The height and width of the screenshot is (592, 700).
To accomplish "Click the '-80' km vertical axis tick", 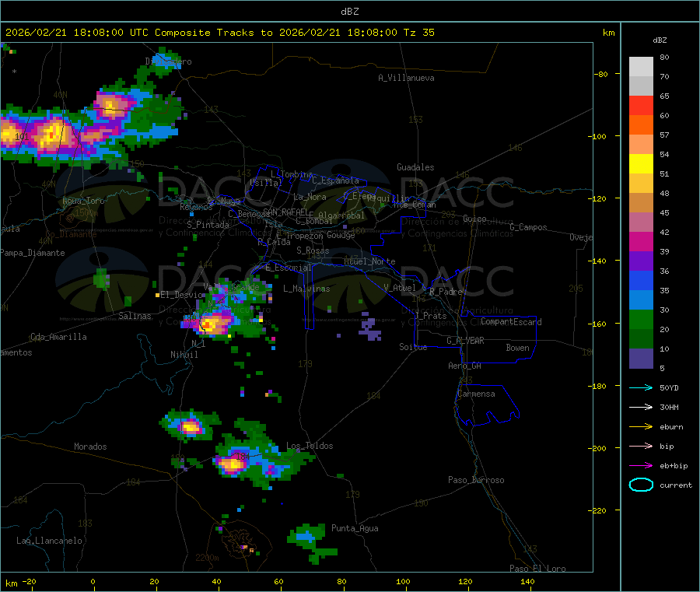I will pos(601,74).
